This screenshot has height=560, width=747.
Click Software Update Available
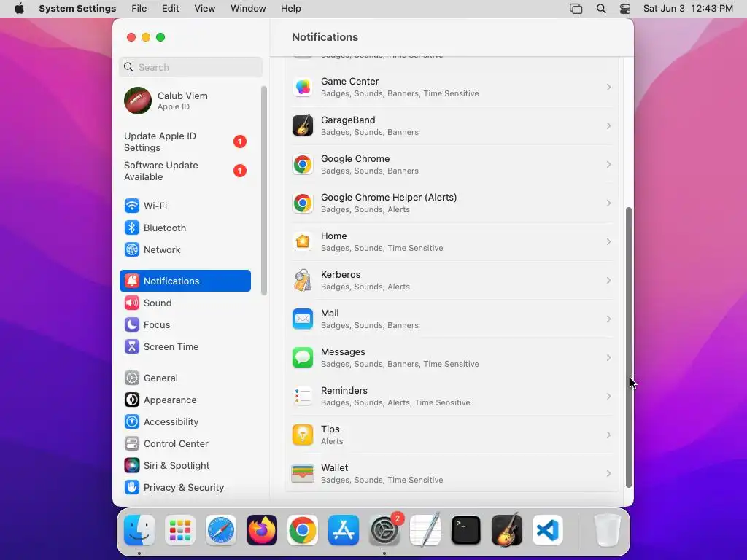click(x=185, y=171)
